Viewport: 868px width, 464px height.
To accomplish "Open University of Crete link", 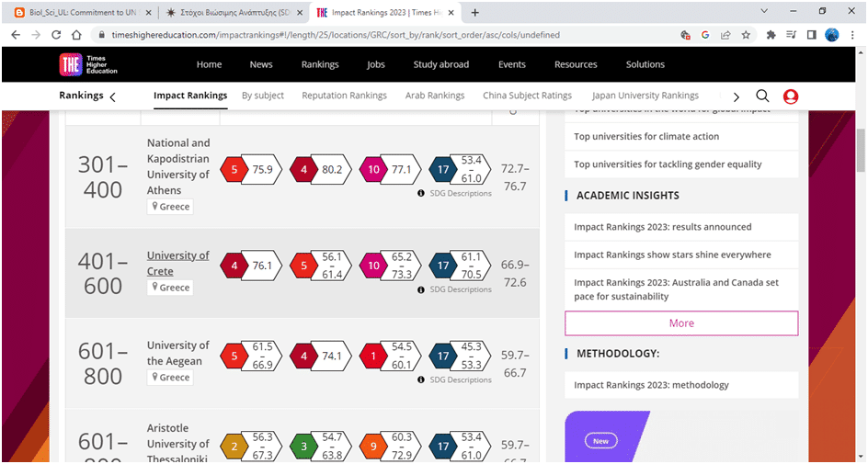I will tap(177, 264).
